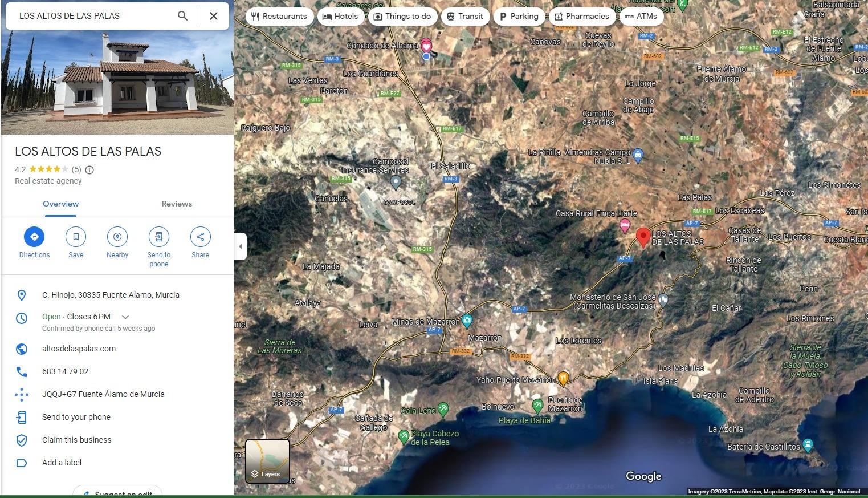Collapse the side panel arrow

[241, 246]
